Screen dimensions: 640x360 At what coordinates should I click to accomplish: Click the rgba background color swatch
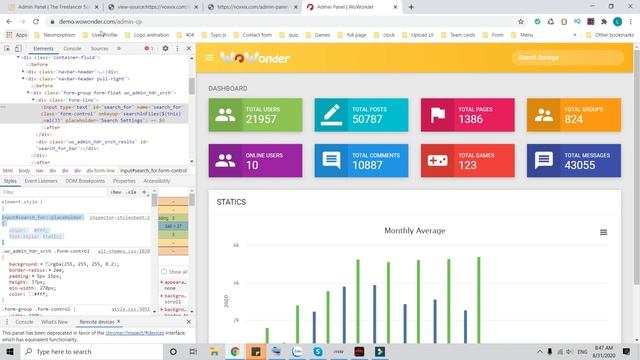[x=47, y=264]
